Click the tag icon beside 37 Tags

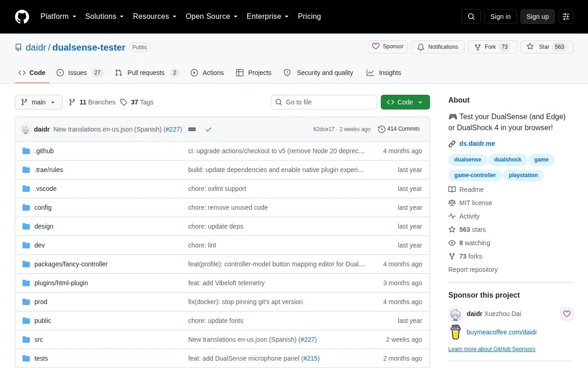[x=124, y=102]
